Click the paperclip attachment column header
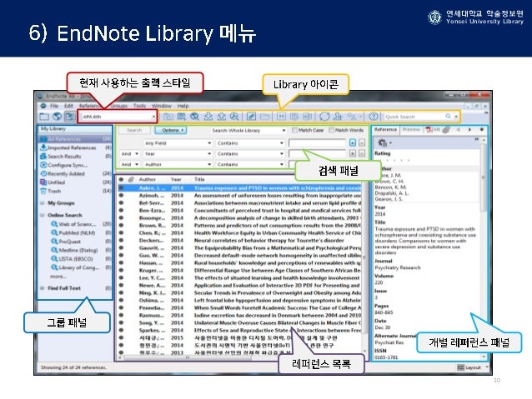The height and width of the screenshot is (399, 532). [x=131, y=179]
